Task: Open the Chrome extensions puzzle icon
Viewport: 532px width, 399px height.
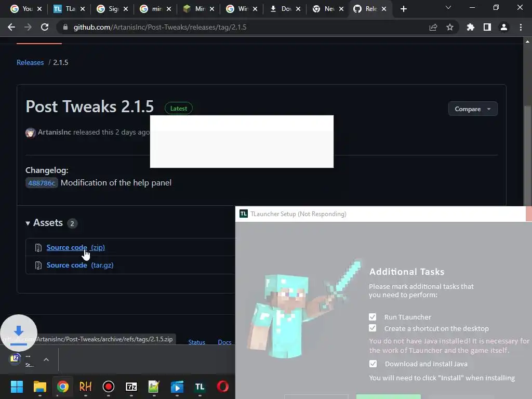Action: (471, 27)
